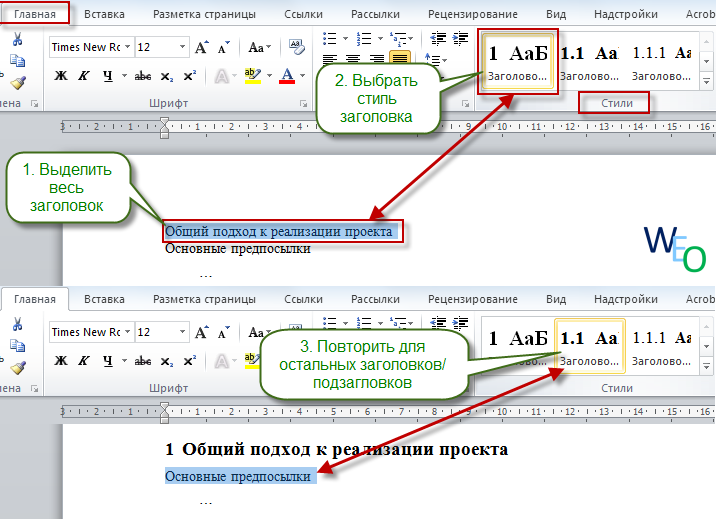
Task: Click Clear Formatting eraser icon in the top ribbon
Action: pos(297,47)
